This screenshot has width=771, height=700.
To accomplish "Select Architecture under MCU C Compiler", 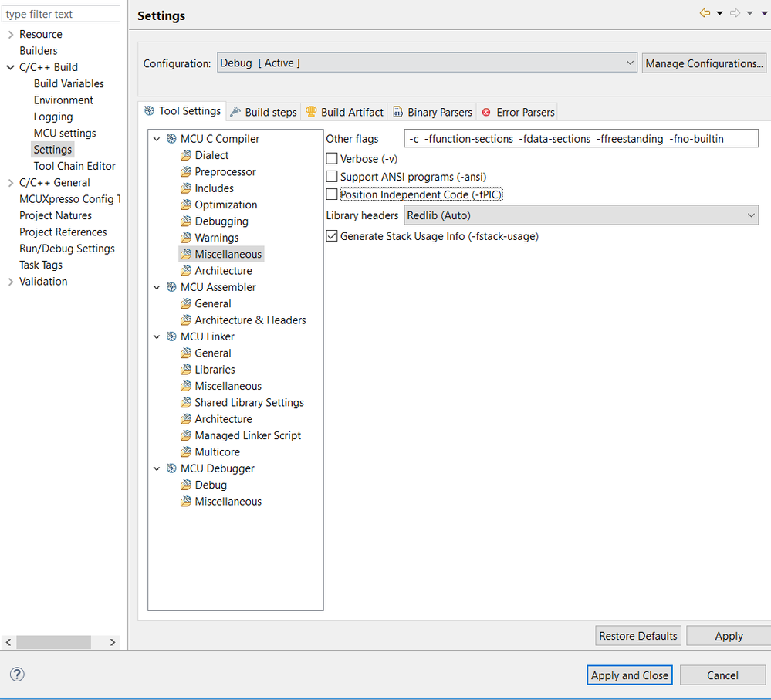I will [223, 270].
